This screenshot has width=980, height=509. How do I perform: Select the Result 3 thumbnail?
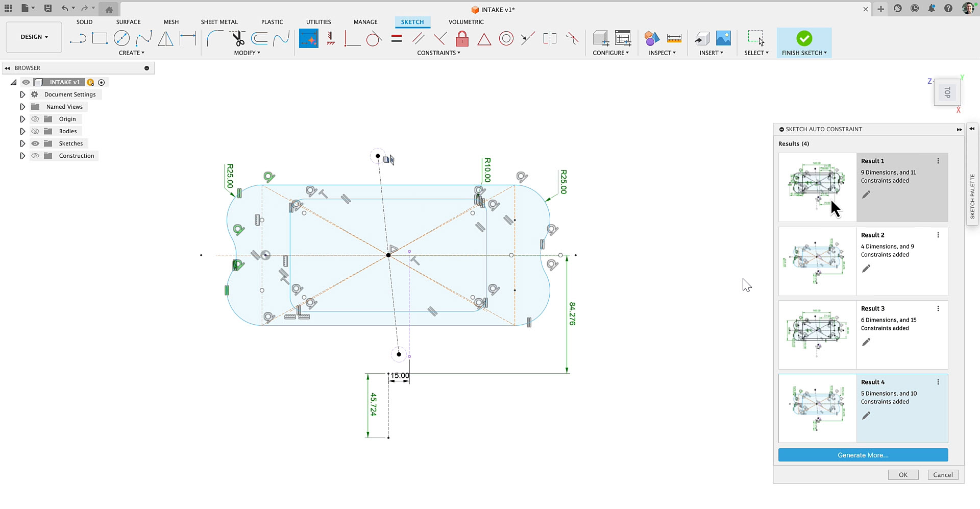pos(817,334)
